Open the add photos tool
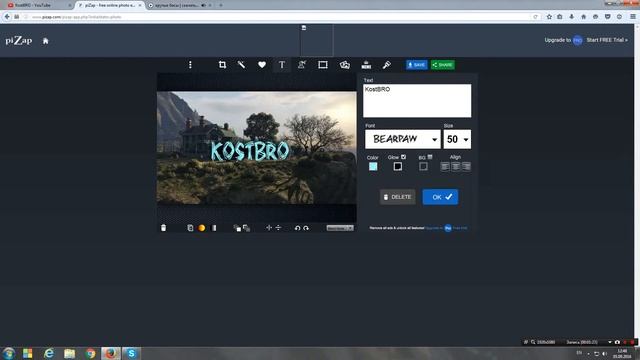Screen dimensions: 640x360 (x=344, y=65)
